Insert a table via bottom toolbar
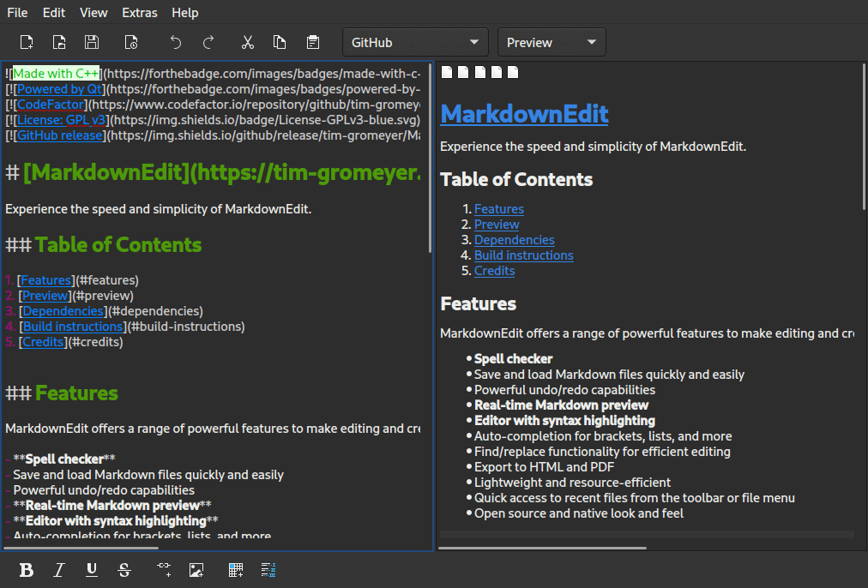The height and width of the screenshot is (588, 868). 236,570
